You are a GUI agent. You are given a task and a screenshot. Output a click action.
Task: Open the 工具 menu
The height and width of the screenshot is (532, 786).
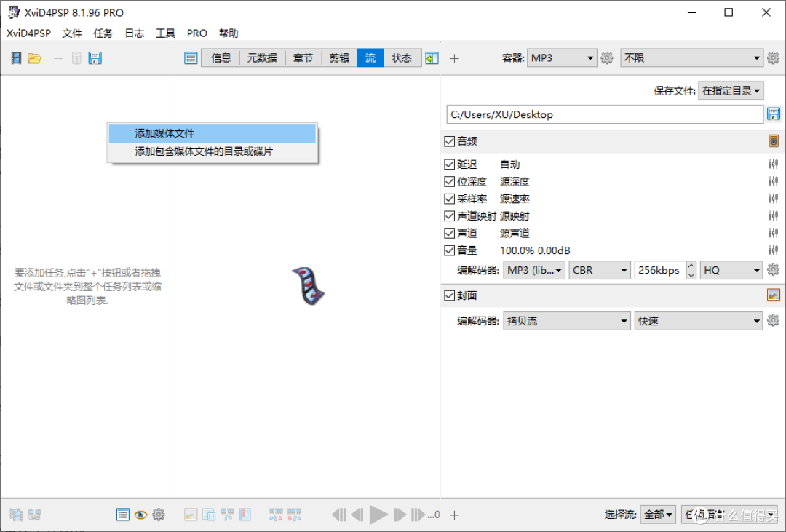click(165, 33)
